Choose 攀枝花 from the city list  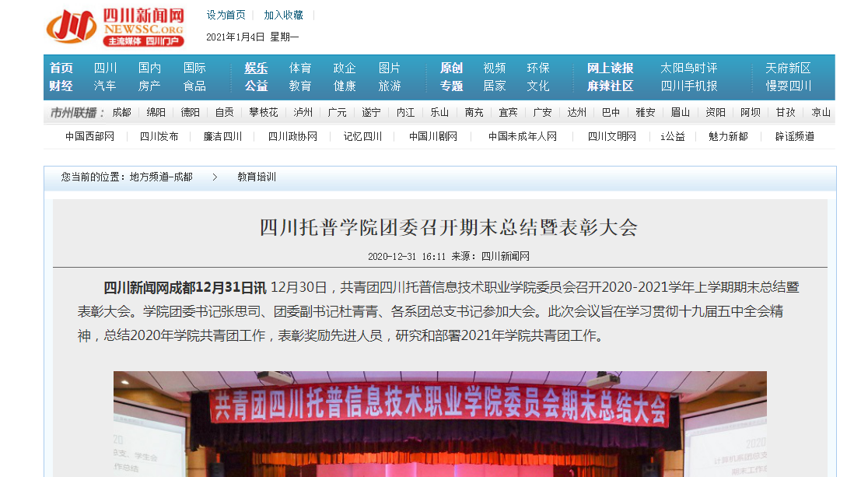263,112
